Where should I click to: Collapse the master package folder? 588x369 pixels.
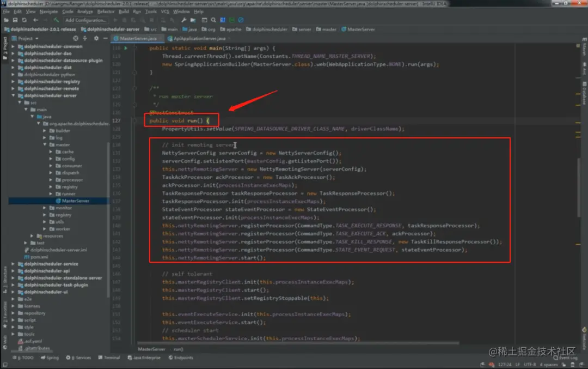click(x=45, y=144)
